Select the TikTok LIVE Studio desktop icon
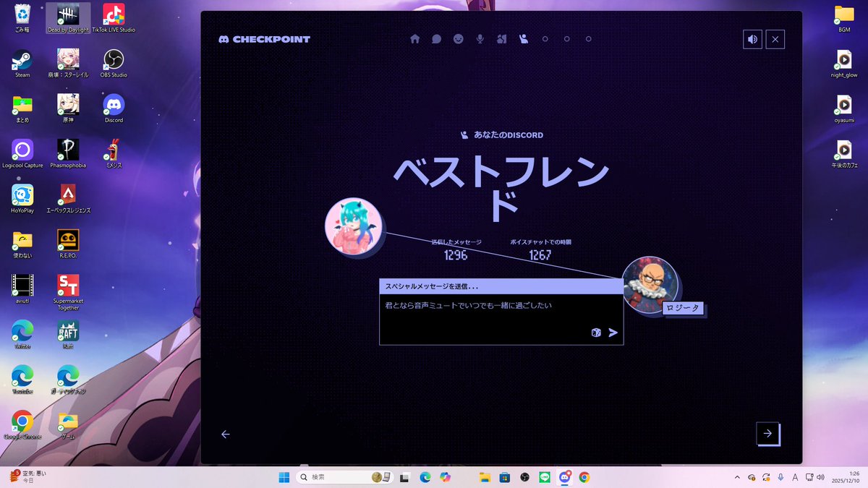The image size is (868, 488). coord(114,19)
